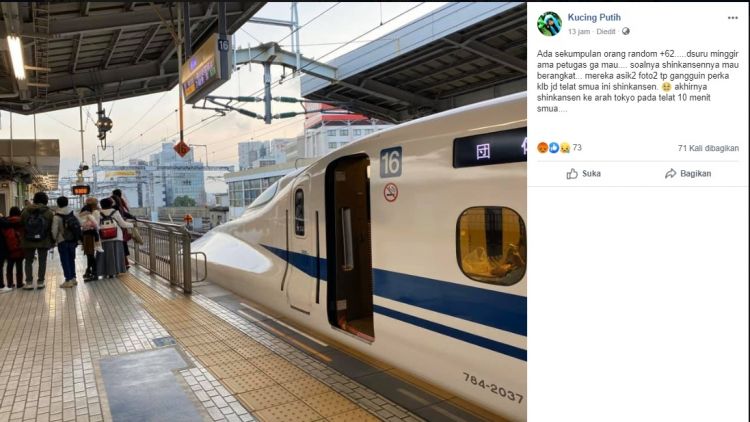This screenshot has height=422, width=750.
Task: Click the Bagikan share button
Action: click(688, 174)
